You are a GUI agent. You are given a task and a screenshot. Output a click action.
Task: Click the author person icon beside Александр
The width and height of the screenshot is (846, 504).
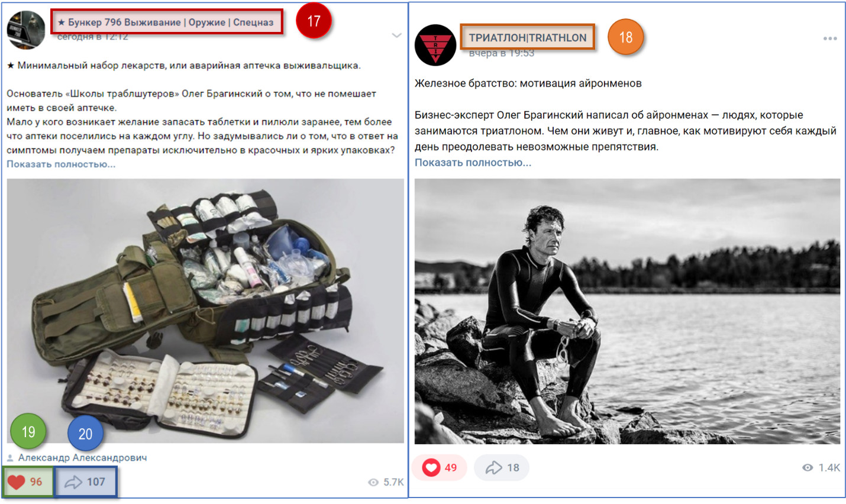tap(10, 458)
